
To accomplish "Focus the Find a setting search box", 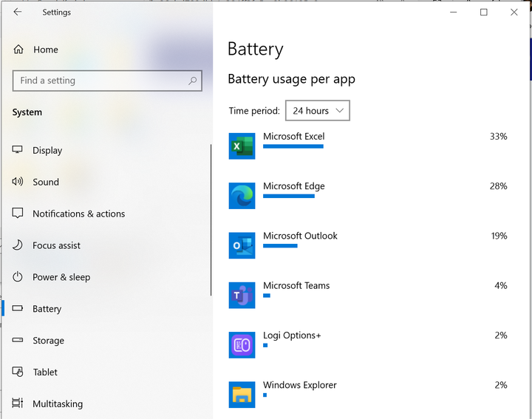I will coord(107,81).
